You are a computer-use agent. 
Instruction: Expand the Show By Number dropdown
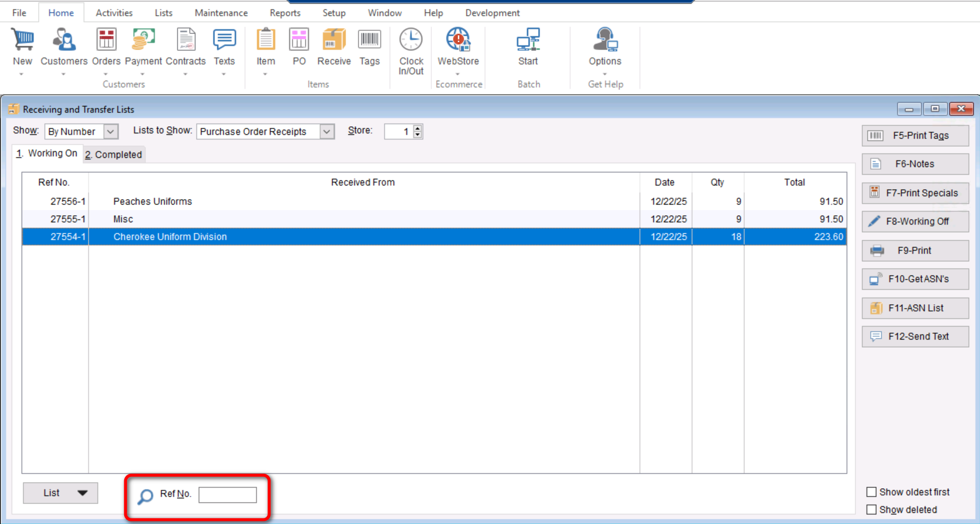coord(110,131)
